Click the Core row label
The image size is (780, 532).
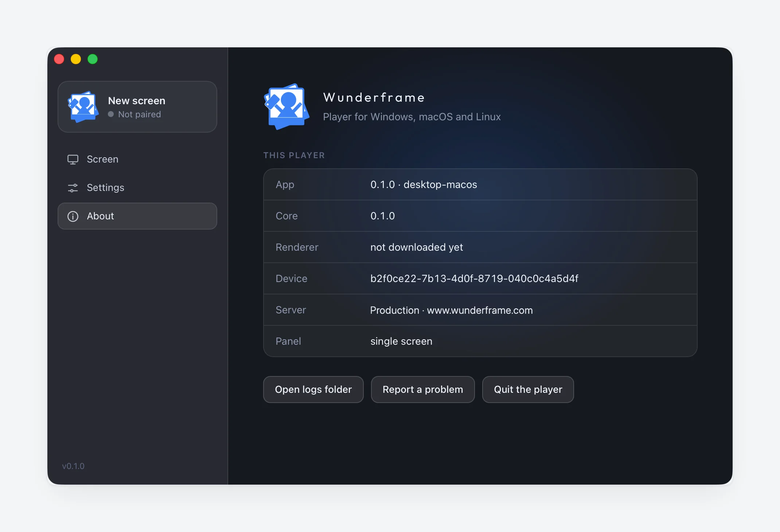(287, 216)
